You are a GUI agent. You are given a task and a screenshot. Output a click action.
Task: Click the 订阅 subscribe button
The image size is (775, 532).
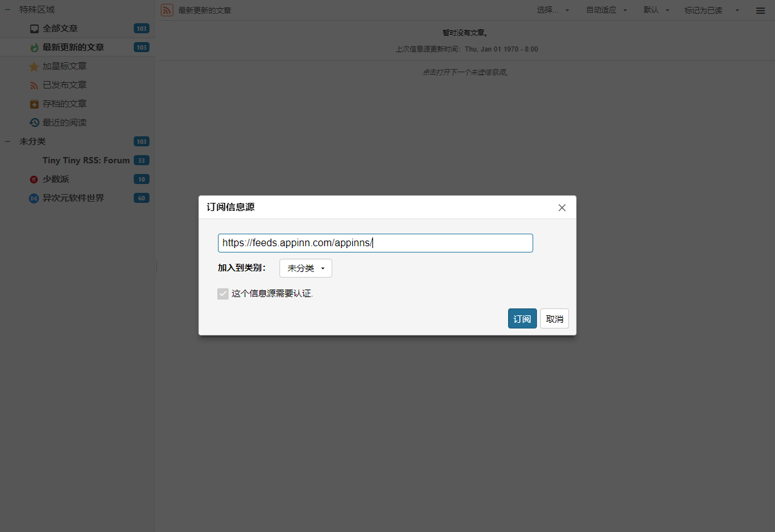click(523, 318)
